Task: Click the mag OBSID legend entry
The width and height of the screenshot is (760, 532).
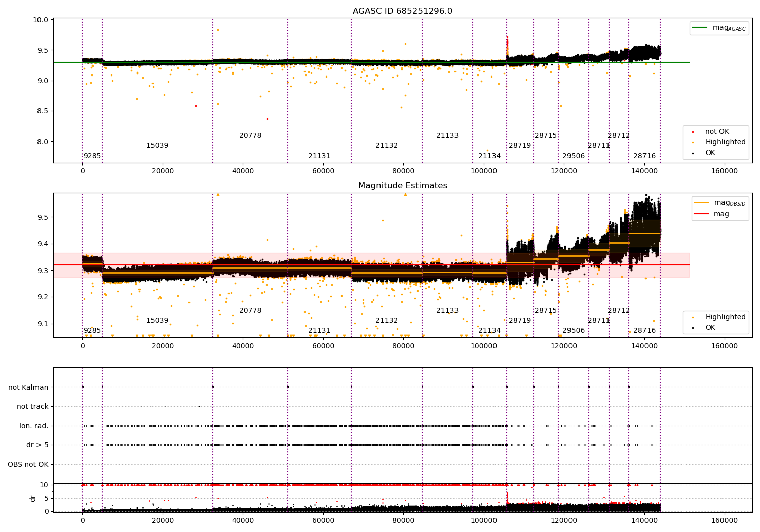Action: pyautogui.click(x=719, y=203)
